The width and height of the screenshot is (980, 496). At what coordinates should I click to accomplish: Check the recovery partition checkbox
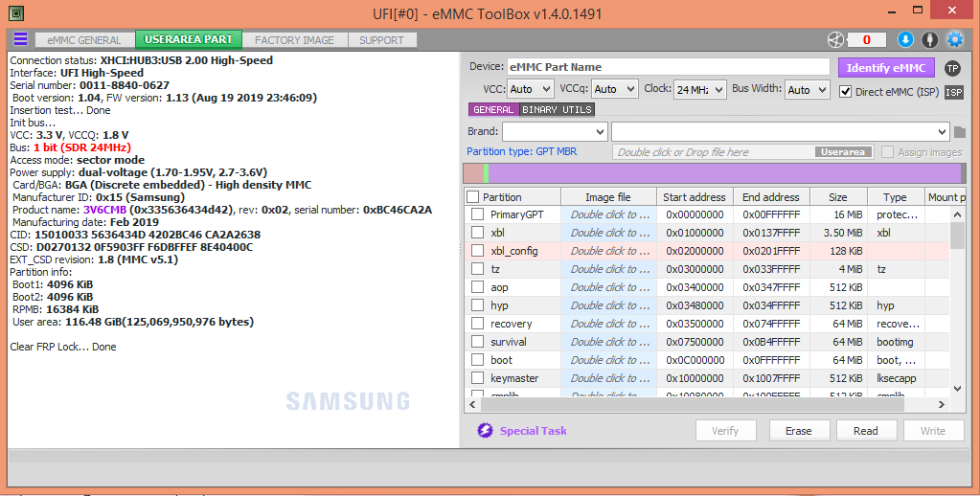pyautogui.click(x=477, y=324)
